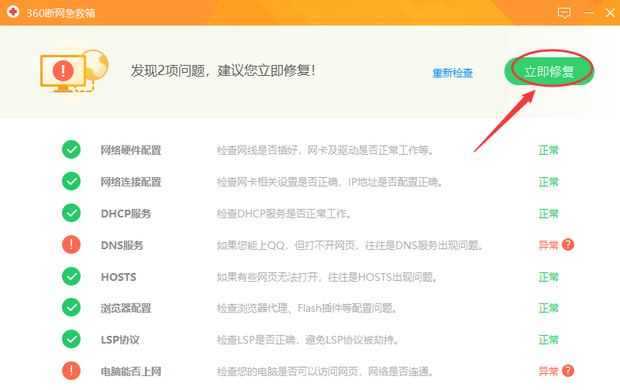620x390 pixels.
Task: Click the 正常 status for HOSTS
Action: click(548, 277)
